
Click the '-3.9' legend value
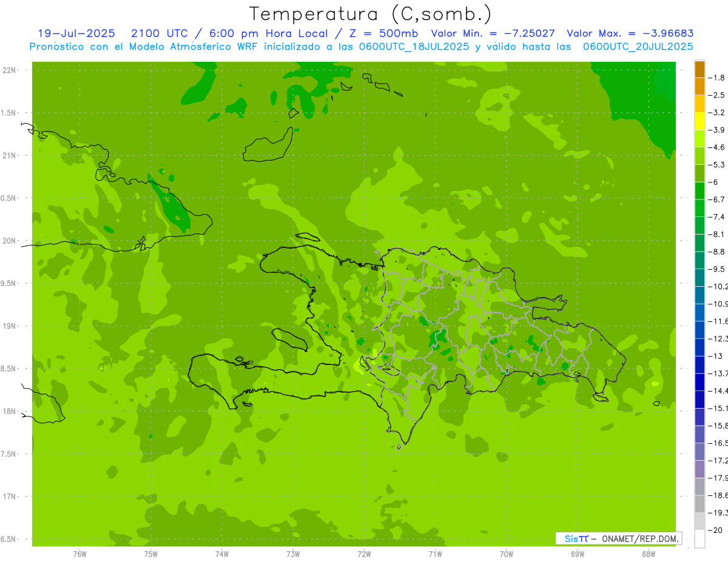pyautogui.click(x=718, y=130)
